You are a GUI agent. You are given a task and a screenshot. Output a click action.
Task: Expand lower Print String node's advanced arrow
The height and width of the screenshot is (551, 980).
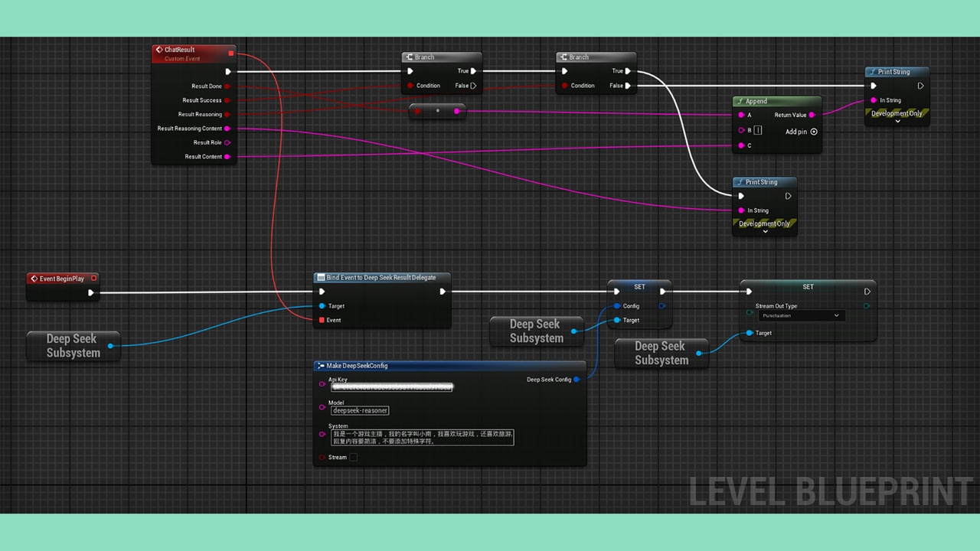(765, 232)
